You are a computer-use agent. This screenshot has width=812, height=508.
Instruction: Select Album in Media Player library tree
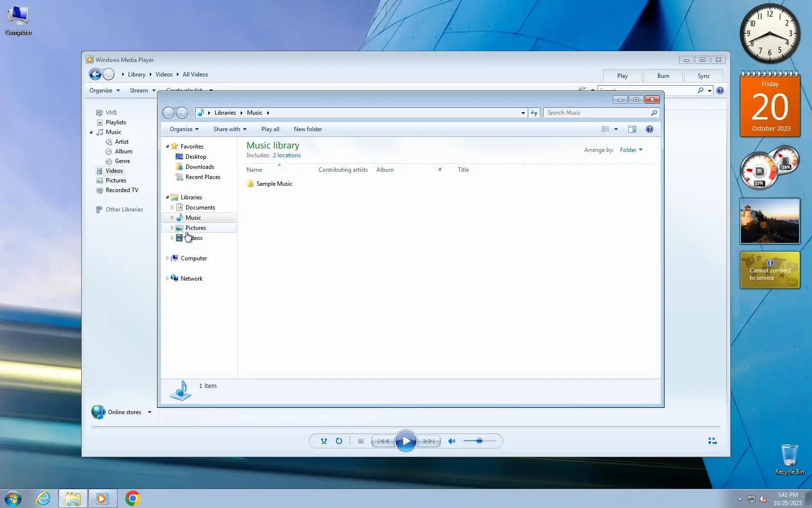click(x=124, y=151)
